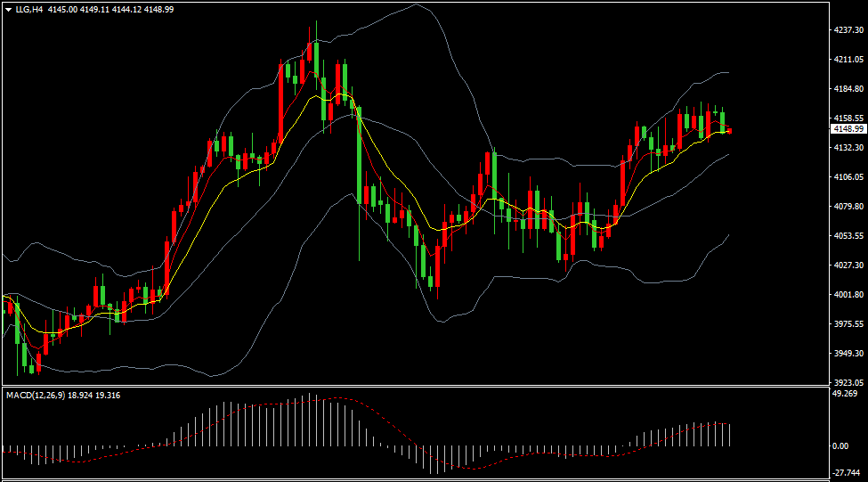Click the 4001.80 price axis label
Screen dimensions: 868x482
point(848,295)
